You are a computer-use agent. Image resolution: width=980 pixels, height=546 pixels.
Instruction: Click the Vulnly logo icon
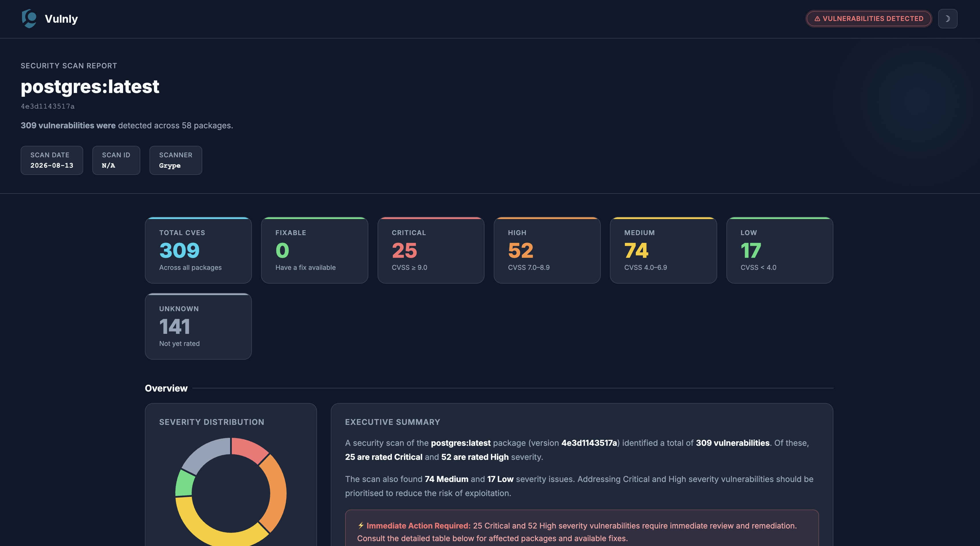click(x=29, y=19)
